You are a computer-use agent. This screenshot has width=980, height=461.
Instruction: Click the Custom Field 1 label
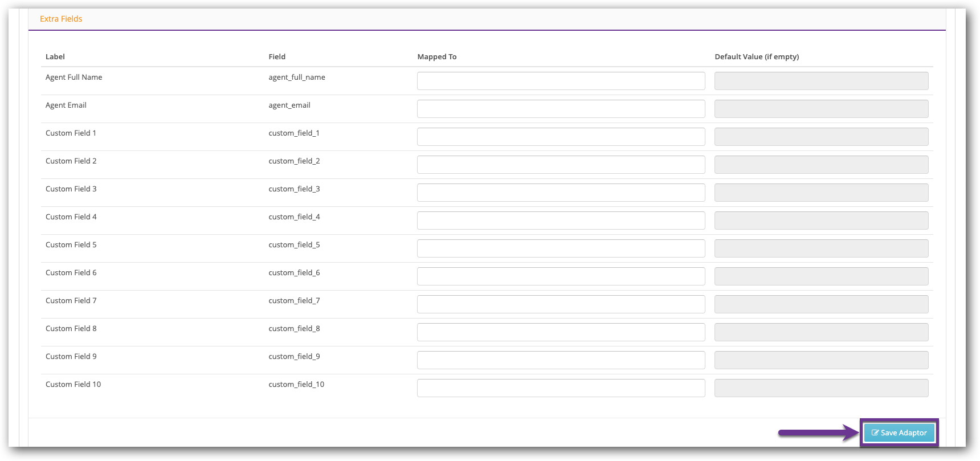pyautogui.click(x=71, y=133)
